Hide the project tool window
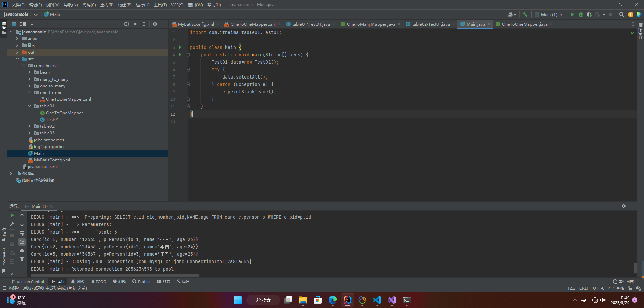Screen dimensions: 644x308 point(164,24)
